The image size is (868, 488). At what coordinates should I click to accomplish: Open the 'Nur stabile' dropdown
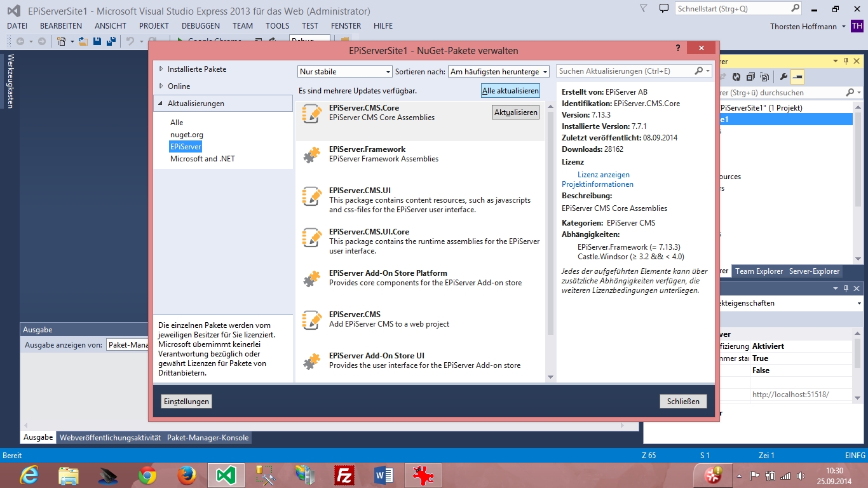pos(345,72)
